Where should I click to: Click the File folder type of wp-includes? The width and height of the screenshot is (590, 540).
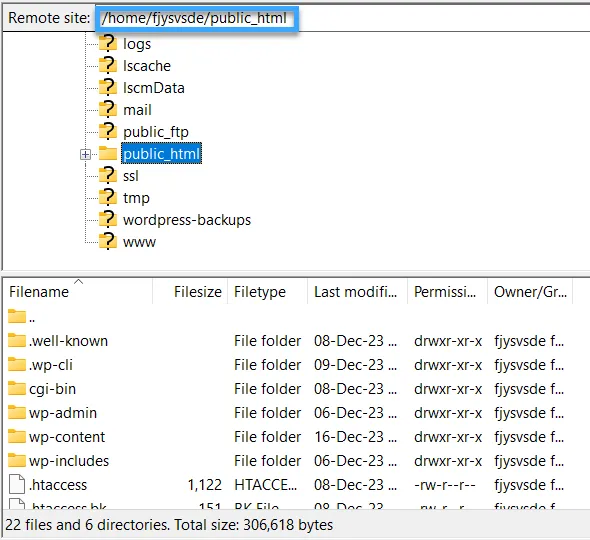(267, 461)
